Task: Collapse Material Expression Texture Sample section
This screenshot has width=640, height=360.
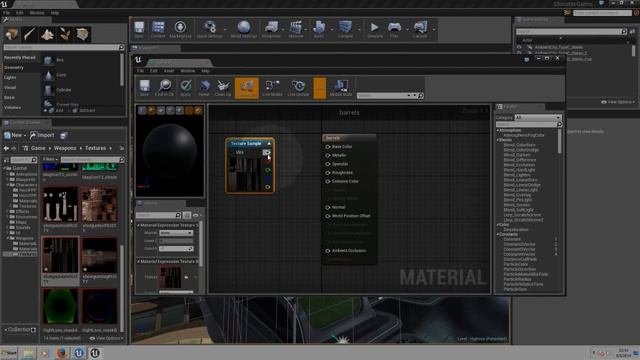Action: click(138, 225)
